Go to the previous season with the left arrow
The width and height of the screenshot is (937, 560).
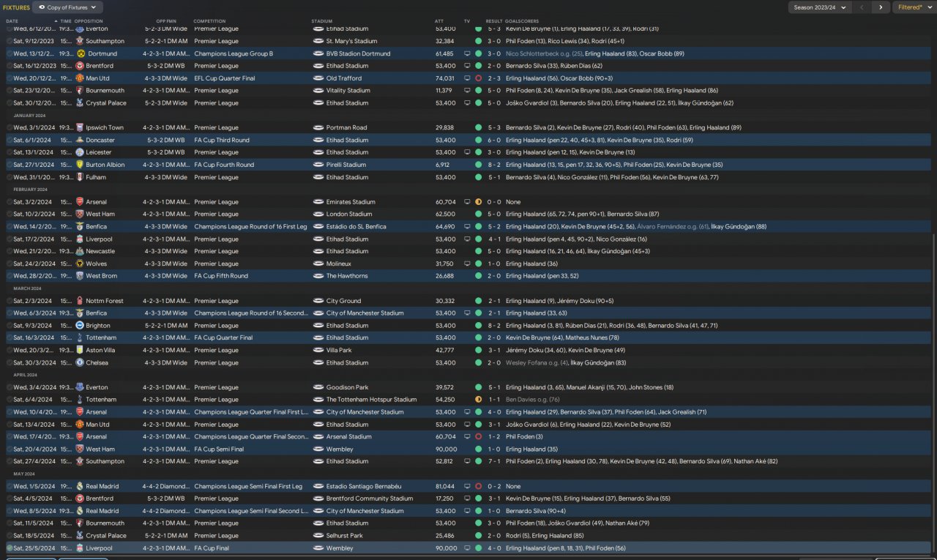[862, 7]
